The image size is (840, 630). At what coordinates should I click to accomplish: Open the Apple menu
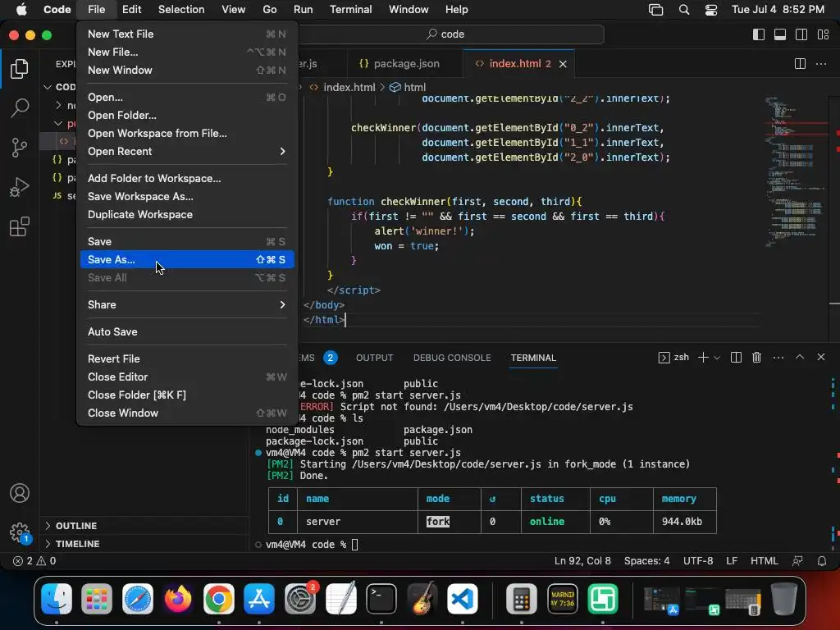(21, 9)
